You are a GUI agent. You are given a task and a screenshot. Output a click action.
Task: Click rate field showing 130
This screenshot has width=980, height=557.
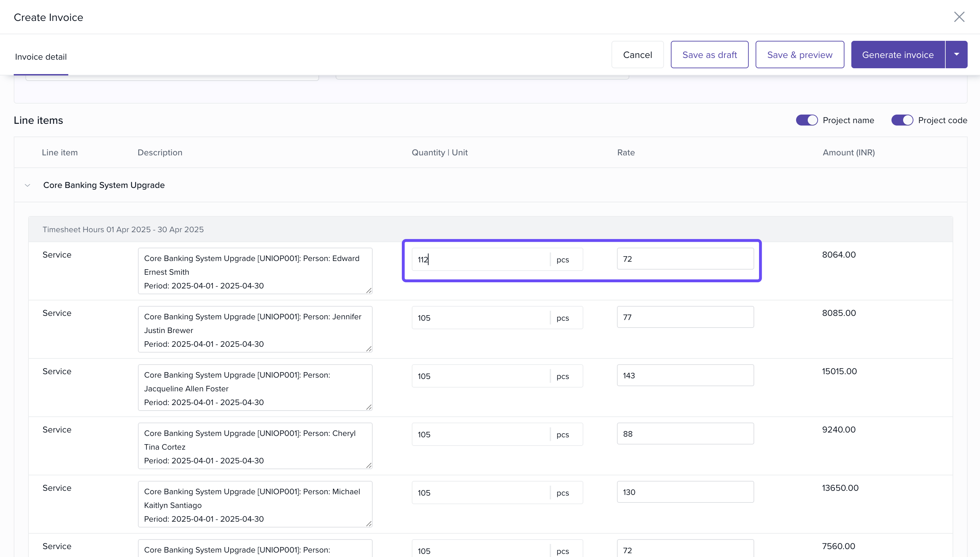pyautogui.click(x=685, y=493)
